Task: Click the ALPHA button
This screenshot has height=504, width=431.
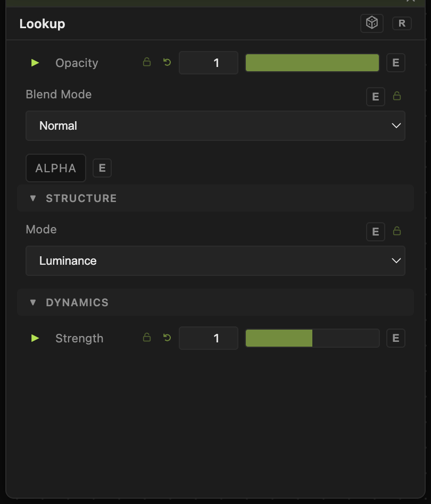Action: coord(56,168)
